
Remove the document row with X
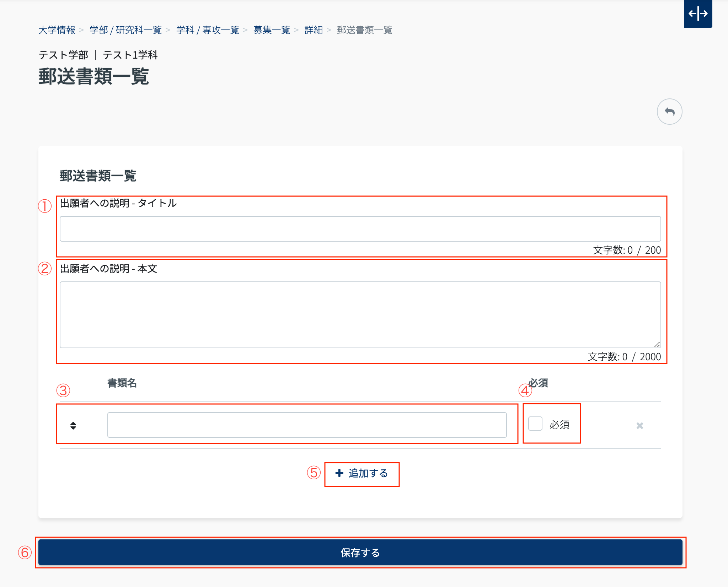click(639, 425)
